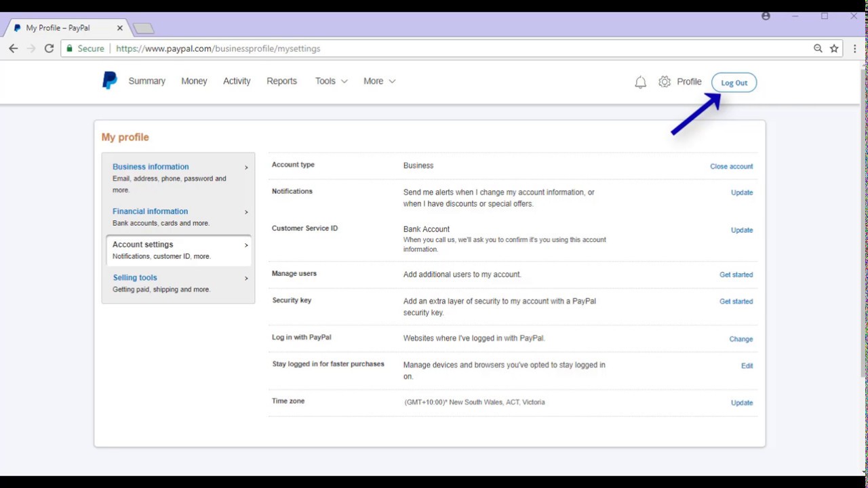Click the 'My profile' heading
This screenshot has width=868, height=488.
click(x=125, y=137)
